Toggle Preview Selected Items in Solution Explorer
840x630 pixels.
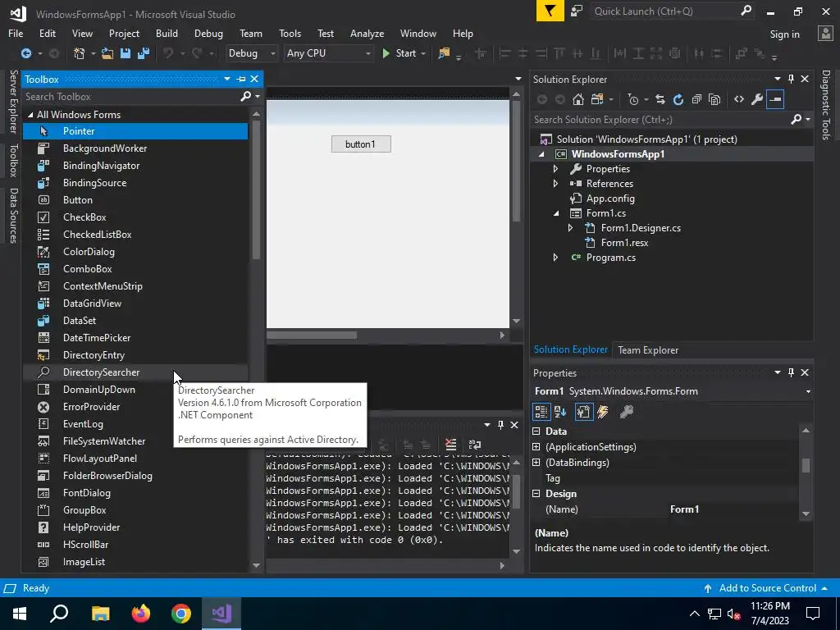coord(775,99)
